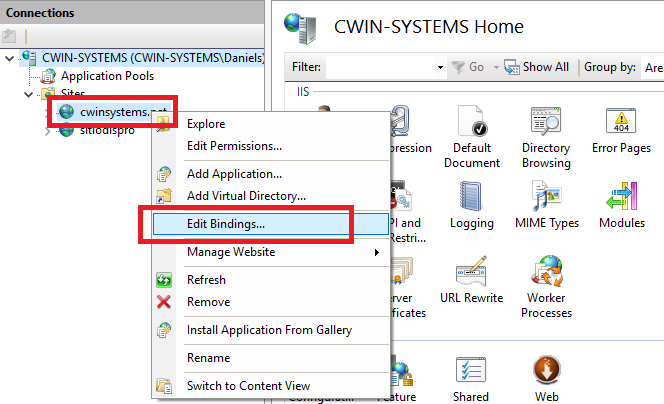Open the Modules feature icon
Screen dimensions: 664x404
[x=621, y=200]
